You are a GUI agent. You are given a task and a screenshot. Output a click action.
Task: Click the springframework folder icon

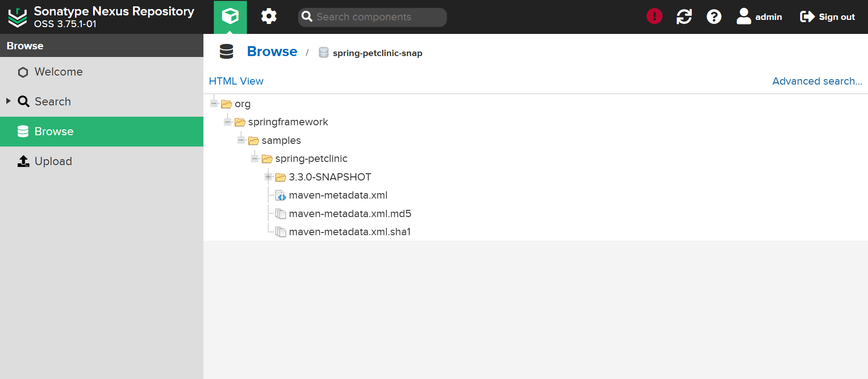pyautogui.click(x=240, y=122)
